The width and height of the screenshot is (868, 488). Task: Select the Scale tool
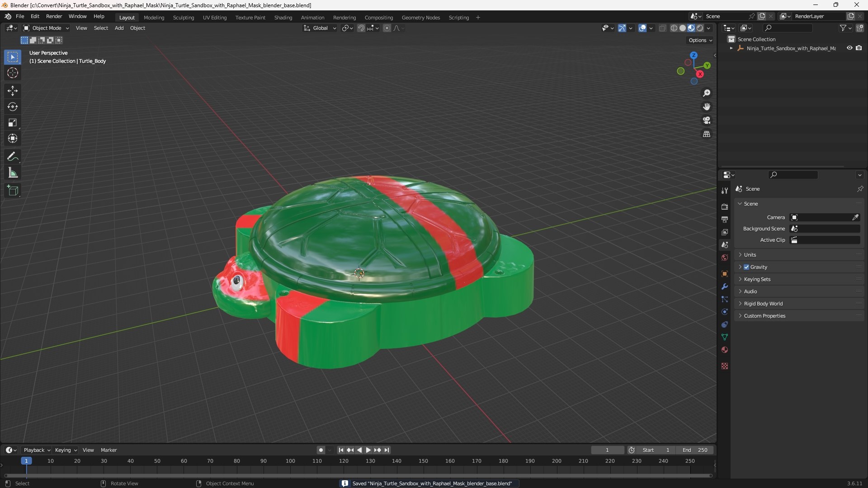click(13, 122)
